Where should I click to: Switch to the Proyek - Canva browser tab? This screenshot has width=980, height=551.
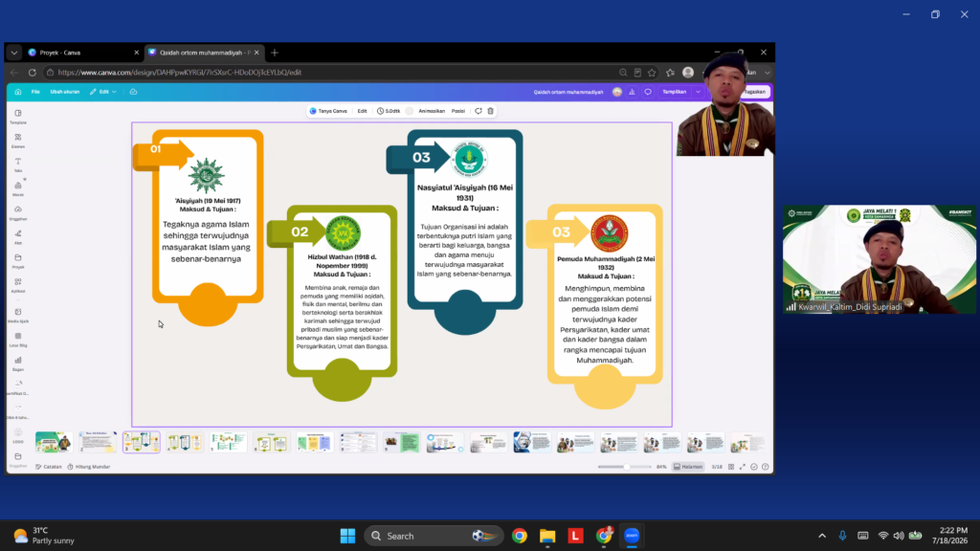pos(83,53)
